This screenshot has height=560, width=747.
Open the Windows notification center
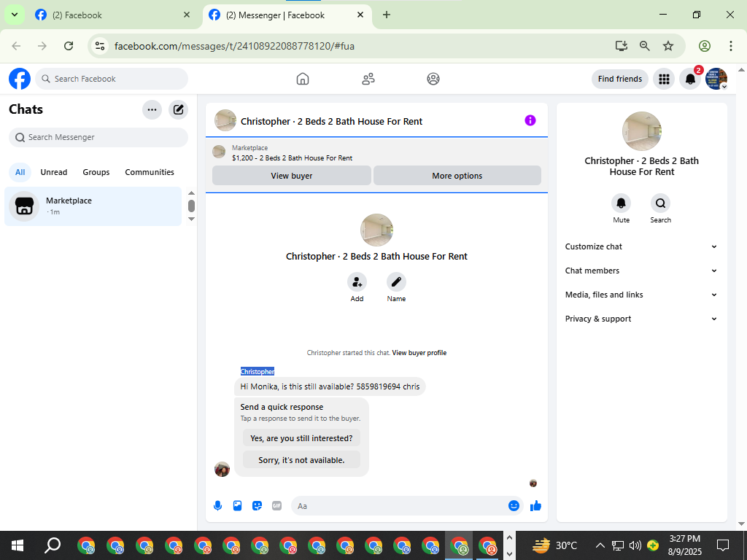[x=723, y=545]
